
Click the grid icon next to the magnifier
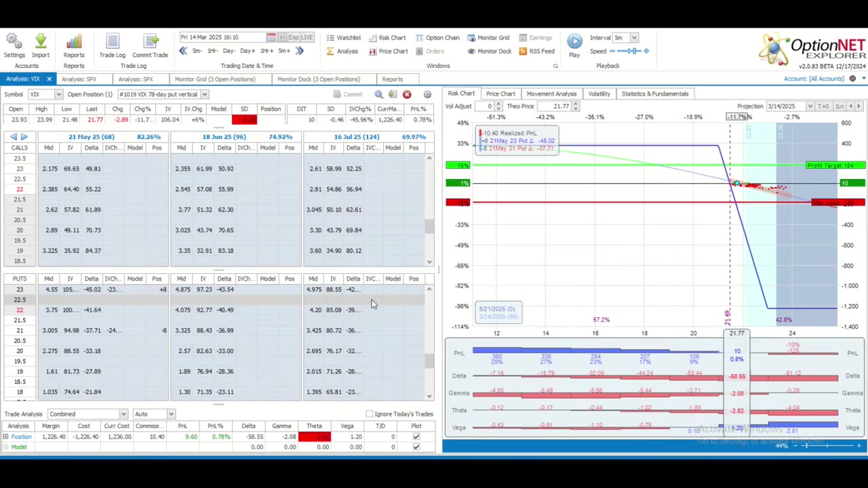393,94
